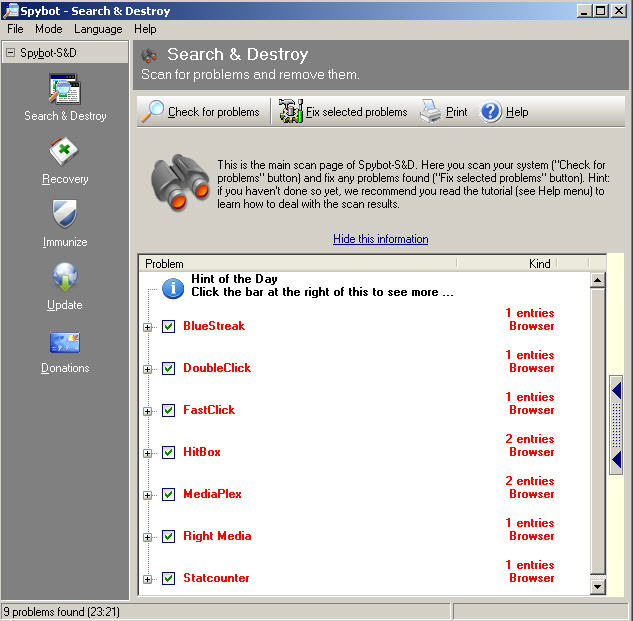Select the DoubleClick problem name
The width and height of the screenshot is (633, 621).
217,368
